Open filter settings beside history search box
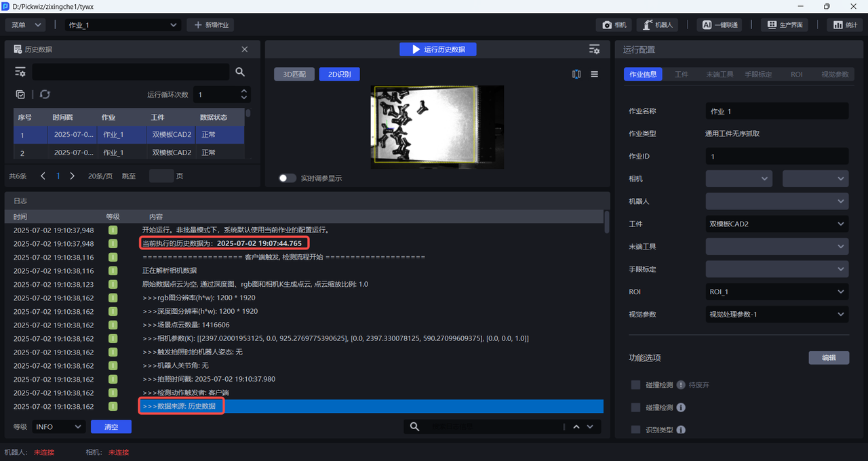The height and width of the screenshot is (461, 868). [x=20, y=72]
